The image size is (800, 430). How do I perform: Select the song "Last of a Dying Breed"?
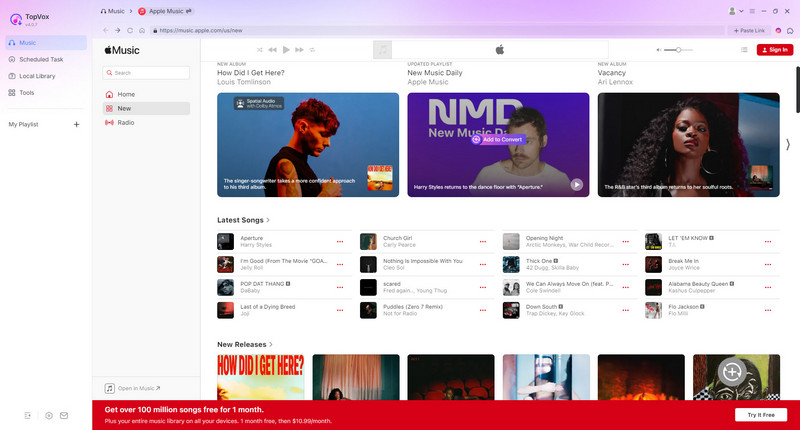[x=268, y=307]
